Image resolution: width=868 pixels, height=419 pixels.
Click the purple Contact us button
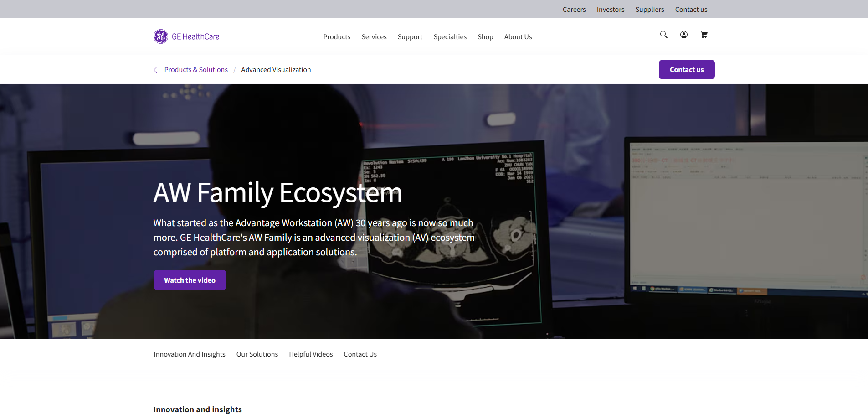687,70
